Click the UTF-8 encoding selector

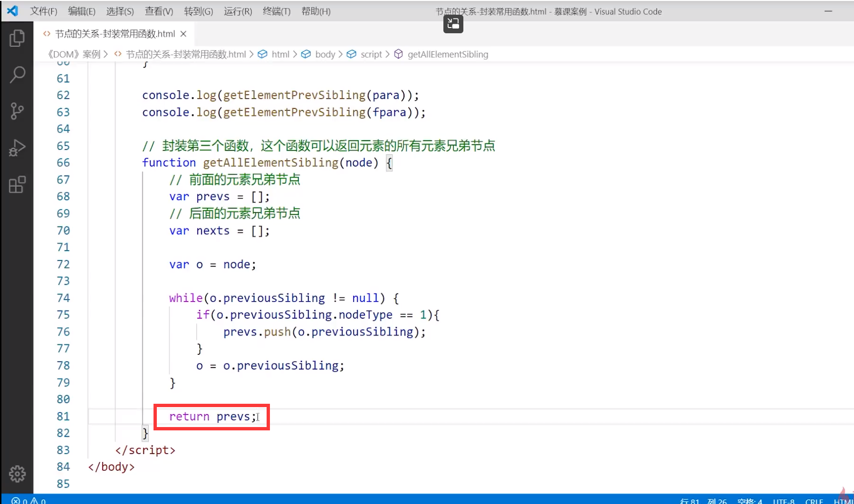coord(784,501)
